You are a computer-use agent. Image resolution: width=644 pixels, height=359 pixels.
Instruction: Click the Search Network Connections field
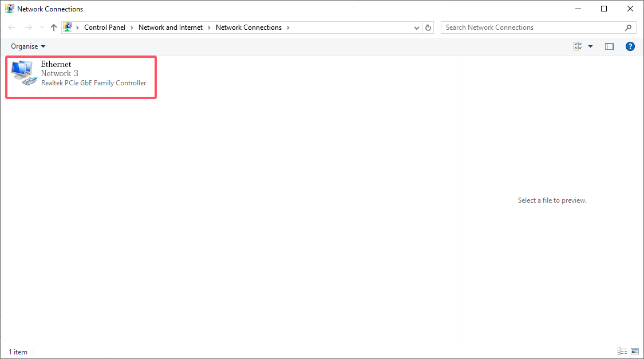coord(532,27)
